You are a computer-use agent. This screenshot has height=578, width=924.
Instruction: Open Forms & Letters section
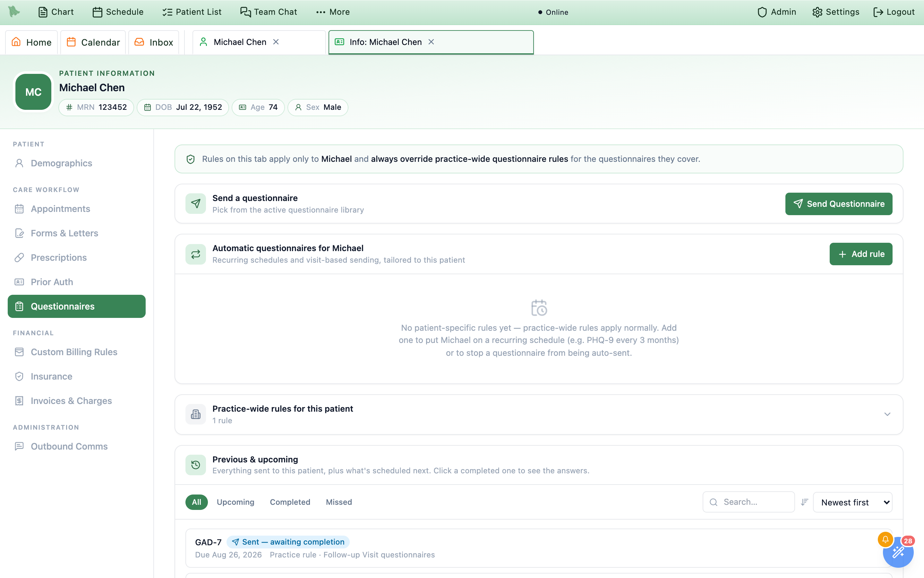click(76, 233)
